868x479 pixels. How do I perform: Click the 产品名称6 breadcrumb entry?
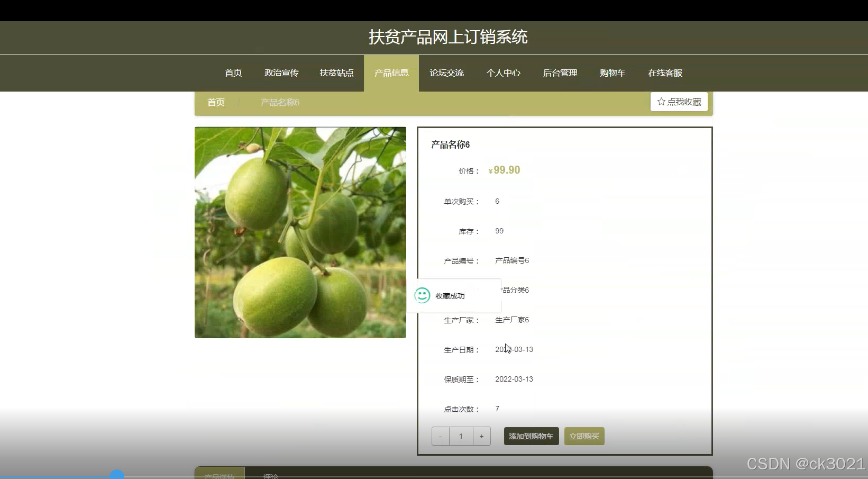280,103
